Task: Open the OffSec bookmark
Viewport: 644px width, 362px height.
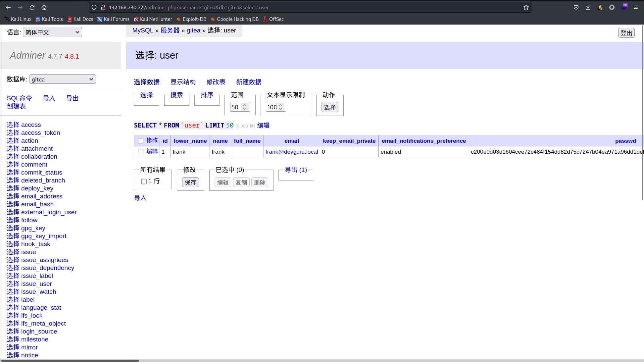Action: click(273, 19)
